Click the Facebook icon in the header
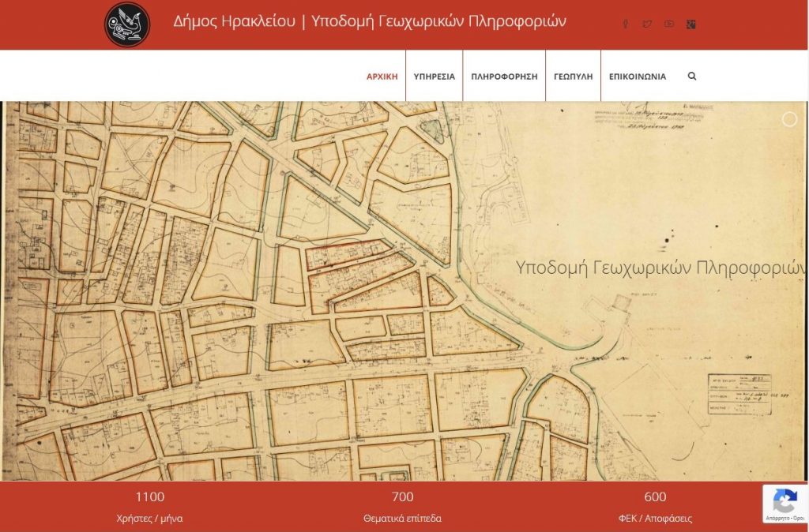The width and height of the screenshot is (809, 532). coord(626,24)
